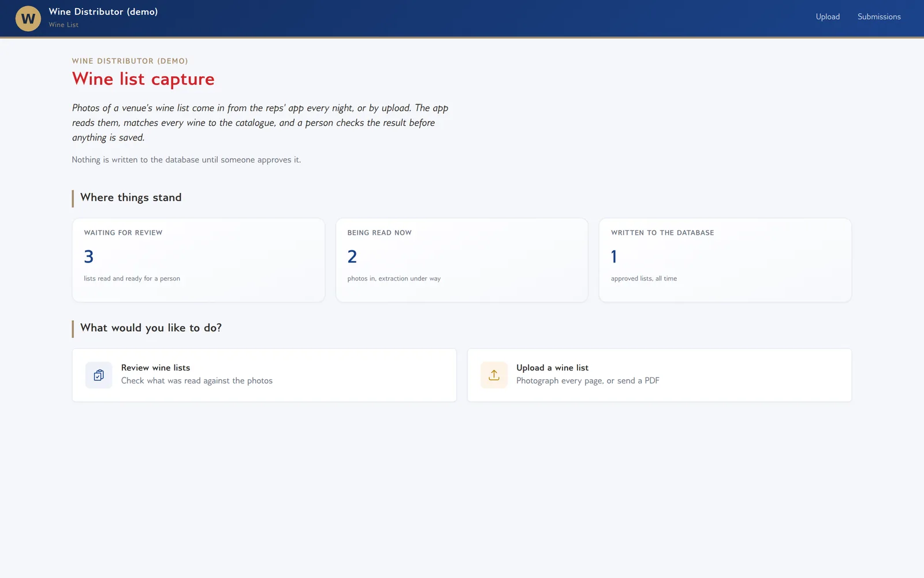Viewport: 924px width, 578px height.
Task: Click the WINE DISTRIBUTOR (DEMO) eyebrow label
Action: 130,61
